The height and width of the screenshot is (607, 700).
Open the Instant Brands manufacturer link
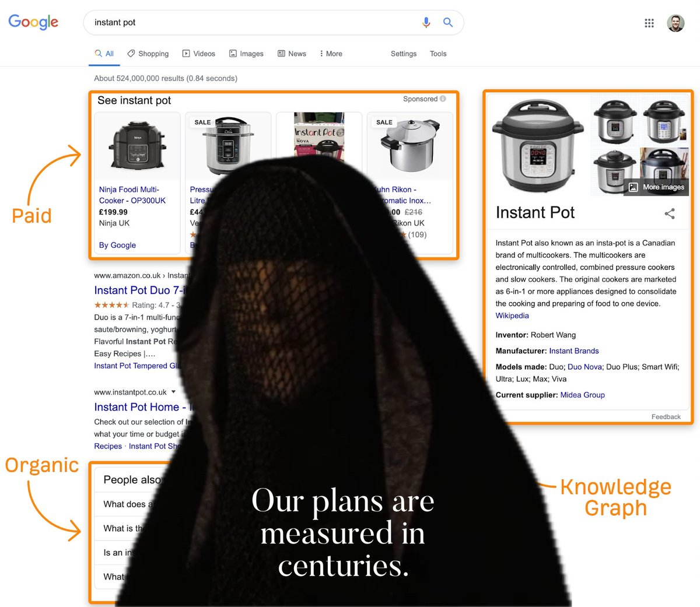(574, 350)
